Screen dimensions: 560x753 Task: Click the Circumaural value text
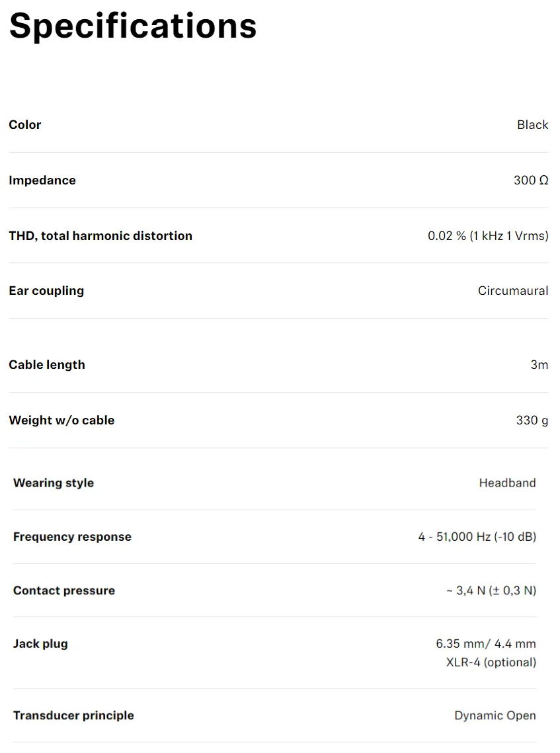513,291
